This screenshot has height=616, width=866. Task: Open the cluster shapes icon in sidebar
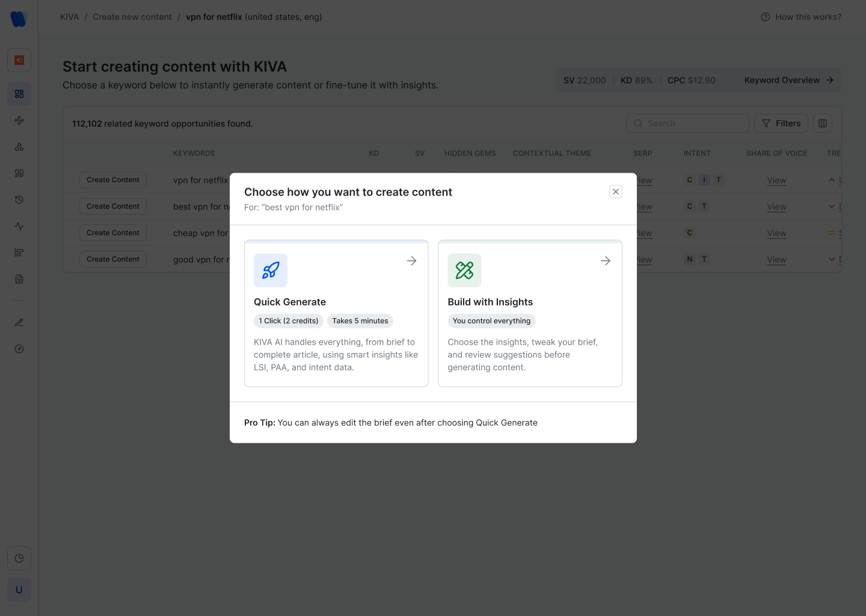(x=19, y=147)
